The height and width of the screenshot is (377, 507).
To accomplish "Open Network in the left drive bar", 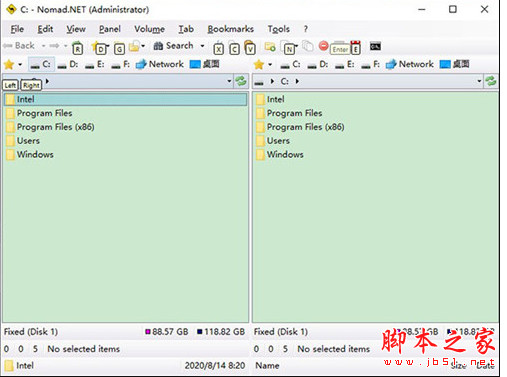I will pos(160,64).
